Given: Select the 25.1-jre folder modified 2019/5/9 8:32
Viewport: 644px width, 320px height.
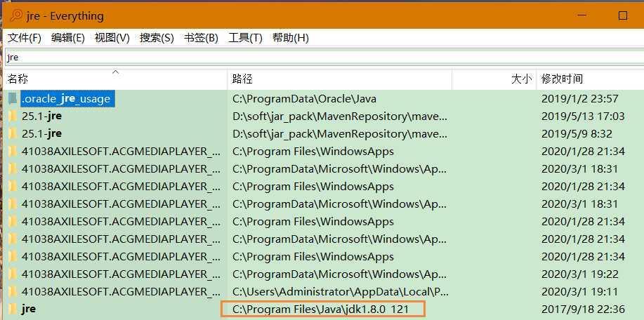Looking at the screenshot, I should 42,134.
